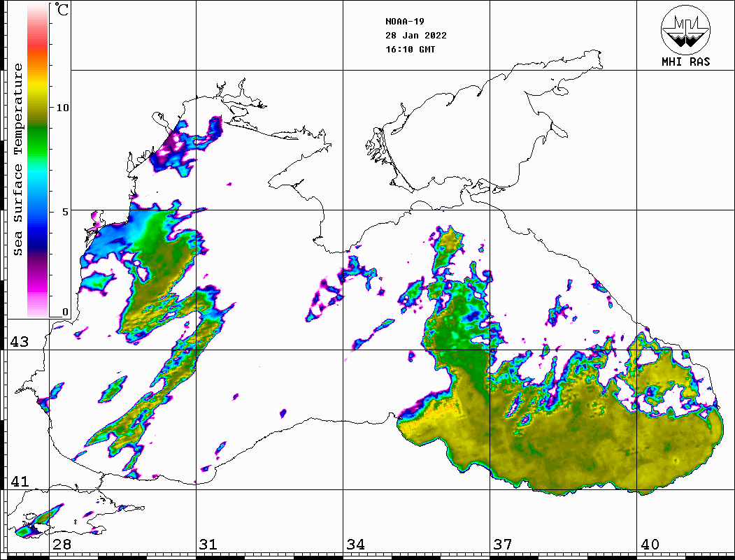Click the '5' tick on temperature scale

(65, 212)
